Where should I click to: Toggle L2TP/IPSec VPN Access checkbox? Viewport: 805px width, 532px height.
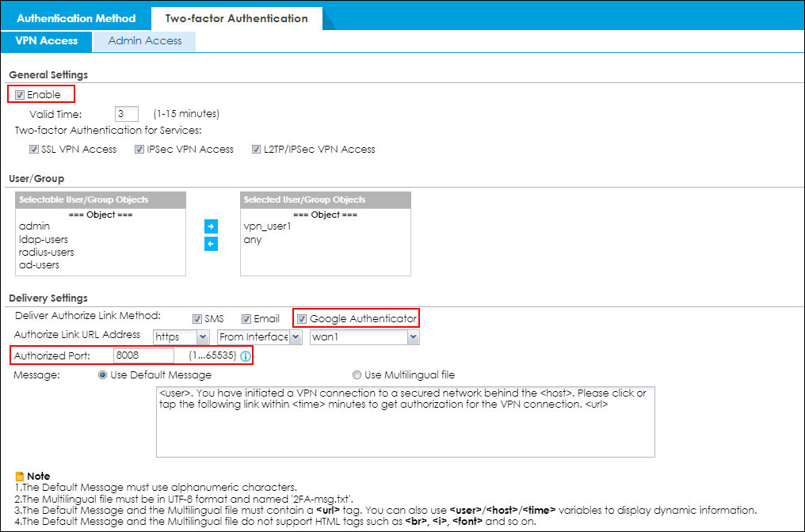click(256, 150)
